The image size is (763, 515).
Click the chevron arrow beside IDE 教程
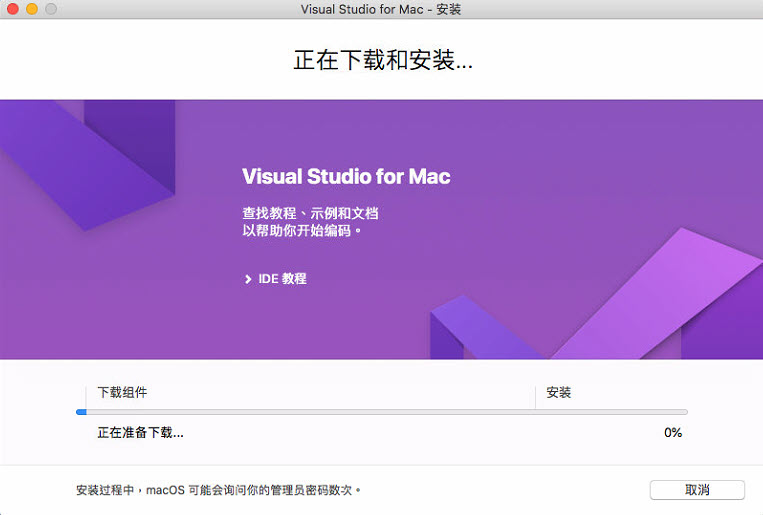248,279
